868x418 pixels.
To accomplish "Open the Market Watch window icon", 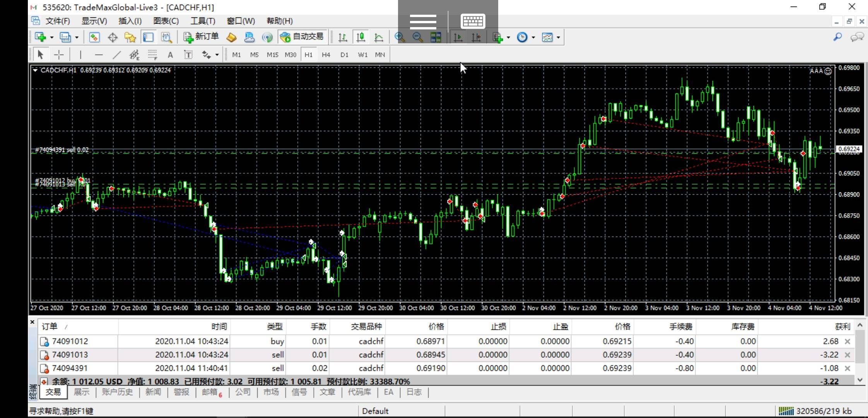I will point(94,37).
